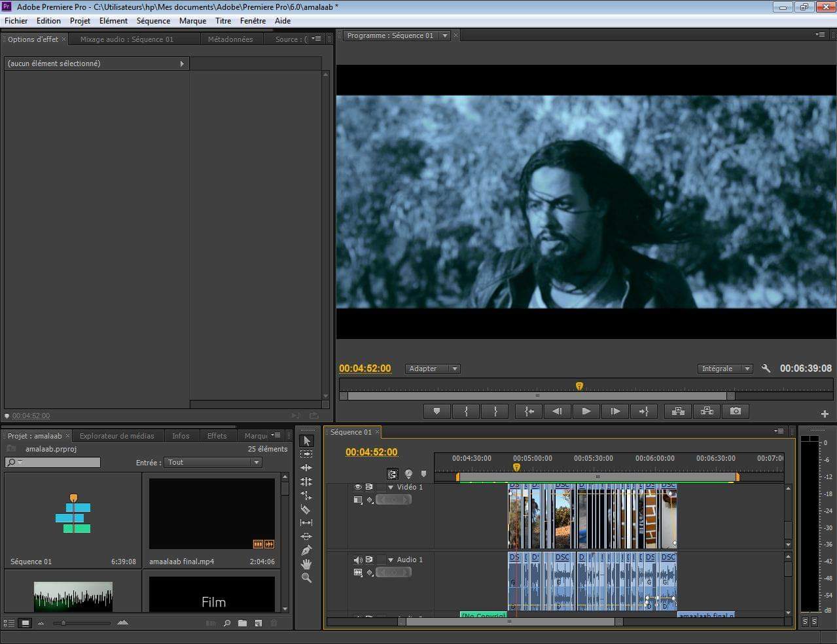837x644 pixels.
Task: Switch to Mixage audio tab
Action: click(x=127, y=39)
